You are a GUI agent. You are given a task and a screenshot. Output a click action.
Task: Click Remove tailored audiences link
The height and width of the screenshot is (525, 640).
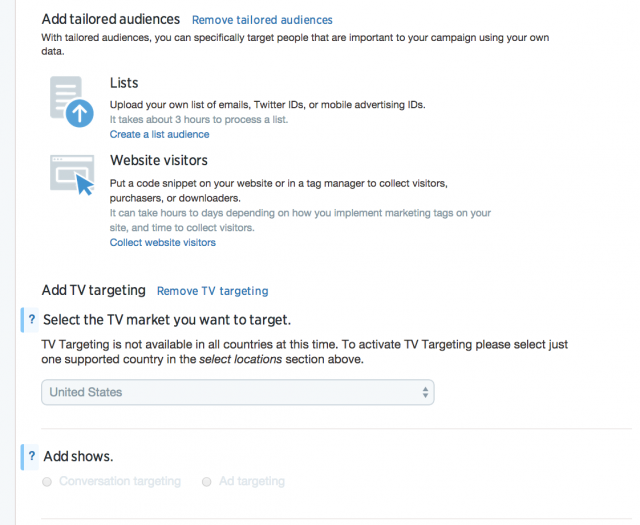point(262,20)
